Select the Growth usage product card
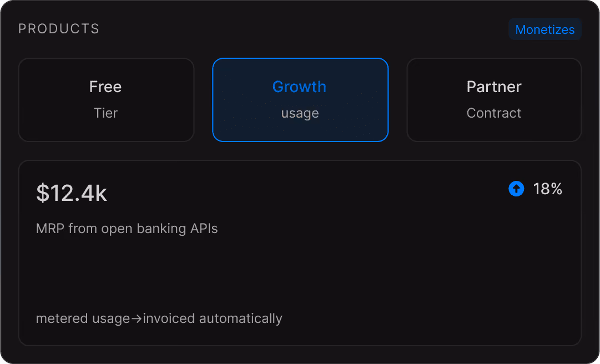 pyautogui.click(x=300, y=100)
